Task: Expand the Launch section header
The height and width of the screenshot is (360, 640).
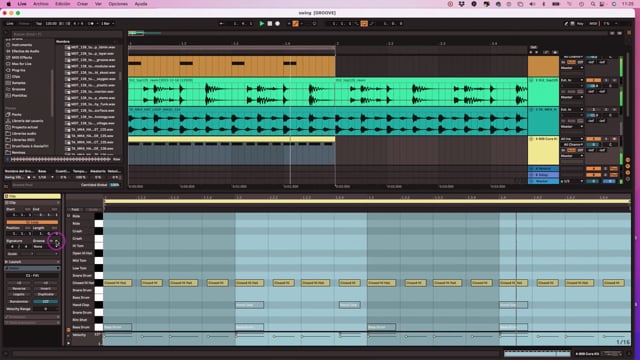Action: tap(32, 262)
